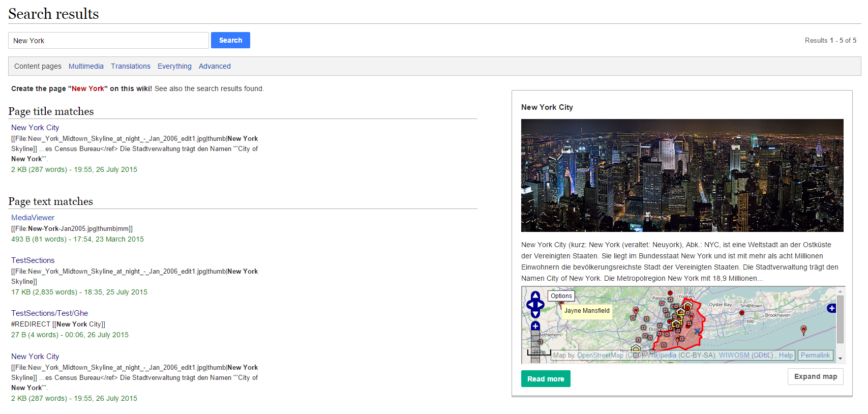The width and height of the screenshot is (868, 414).
Task: Click "493 B (81 words)" result details
Action: pyautogui.click(x=39, y=239)
